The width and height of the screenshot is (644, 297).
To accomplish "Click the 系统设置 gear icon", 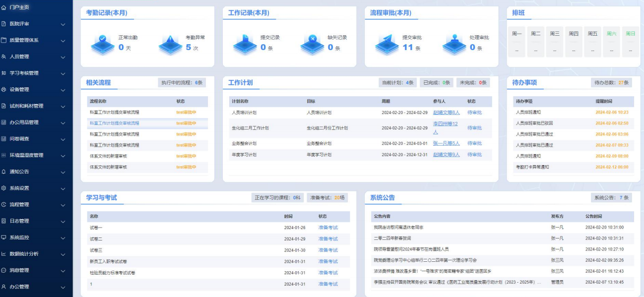I will point(4,188).
